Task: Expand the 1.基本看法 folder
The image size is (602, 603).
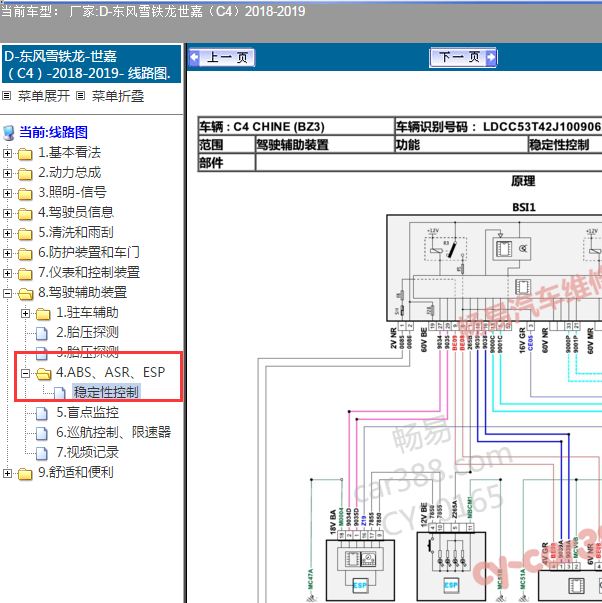Action: pos(7,153)
